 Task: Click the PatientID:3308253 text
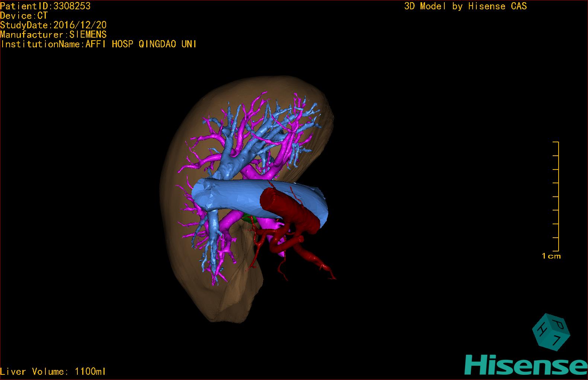[45, 6]
